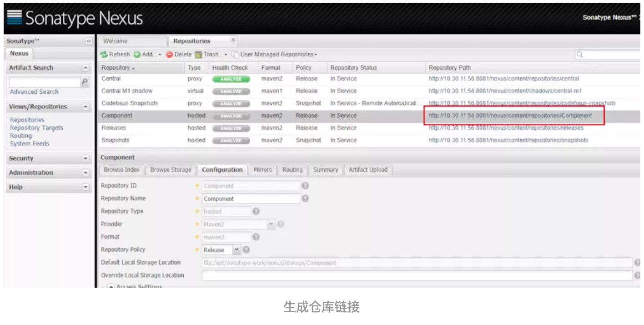Viewport: 644px width, 325px height.
Task: Collapse the Sonatype side panel
Action: [x=89, y=41]
